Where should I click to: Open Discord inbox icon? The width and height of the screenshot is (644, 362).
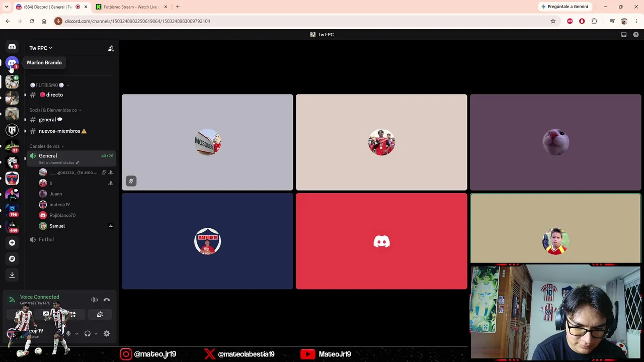624,35
